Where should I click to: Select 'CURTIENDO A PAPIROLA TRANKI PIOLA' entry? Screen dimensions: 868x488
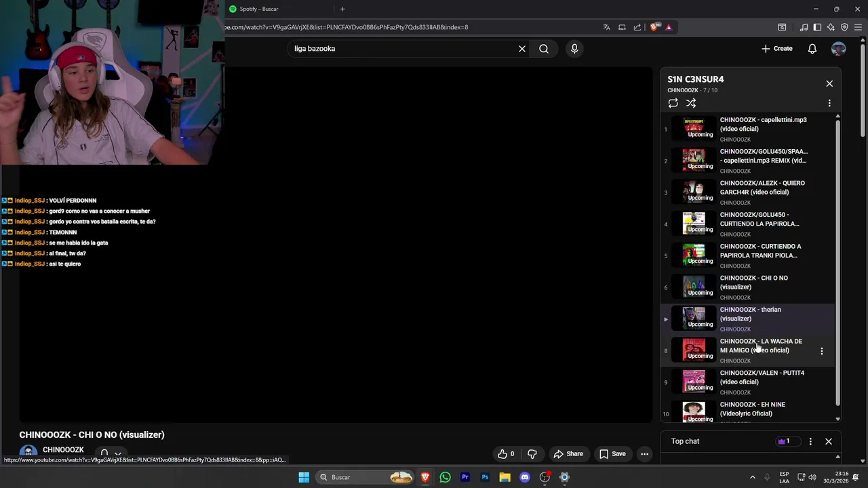tap(748, 256)
